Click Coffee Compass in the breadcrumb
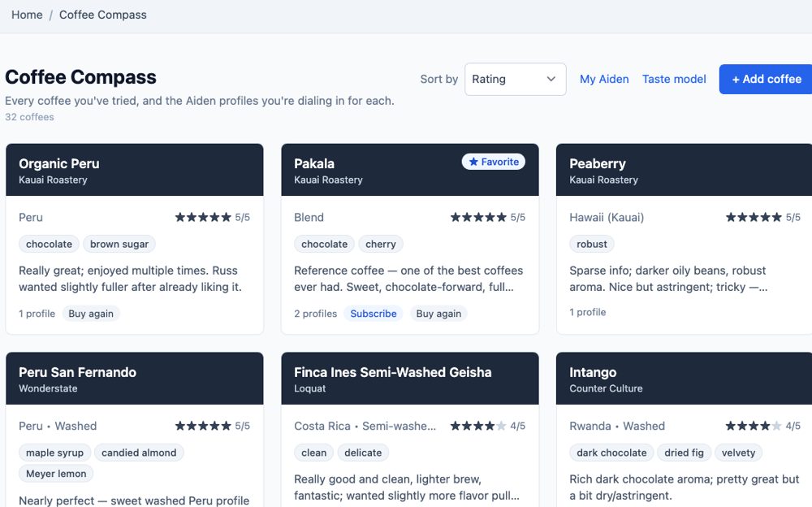The width and height of the screenshot is (812, 507). pyautogui.click(x=102, y=15)
